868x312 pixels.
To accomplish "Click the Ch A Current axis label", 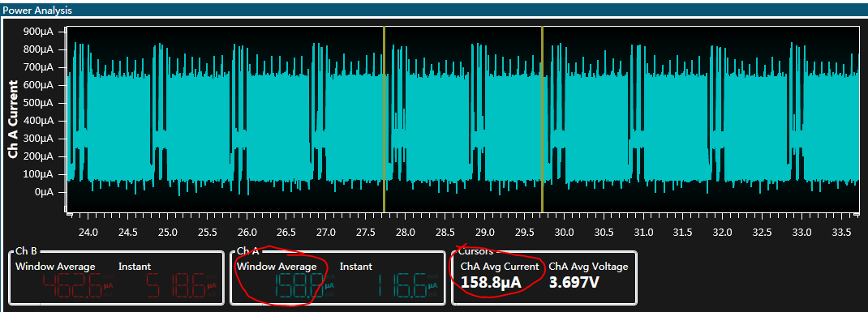I will (13, 119).
